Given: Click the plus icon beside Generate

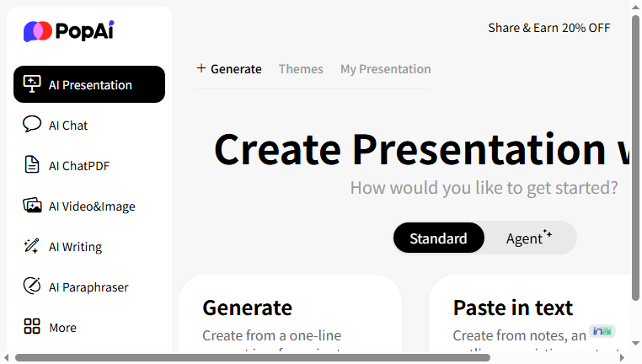Looking at the screenshot, I should tap(201, 68).
